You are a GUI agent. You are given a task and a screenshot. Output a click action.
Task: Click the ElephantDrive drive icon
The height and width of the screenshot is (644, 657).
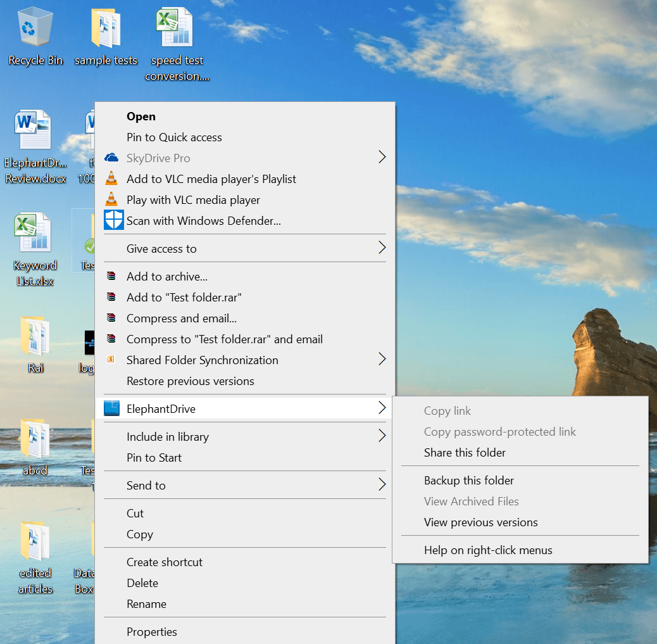tap(111, 408)
